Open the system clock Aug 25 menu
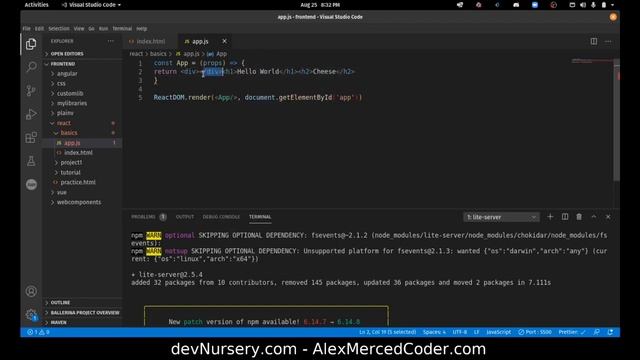640x360 pixels. point(320,5)
